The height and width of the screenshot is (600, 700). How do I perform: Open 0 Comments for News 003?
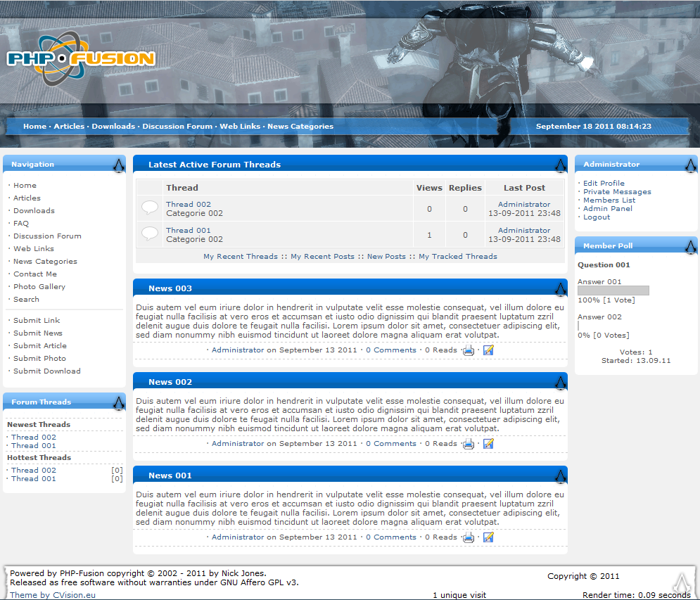click(391, 350)
